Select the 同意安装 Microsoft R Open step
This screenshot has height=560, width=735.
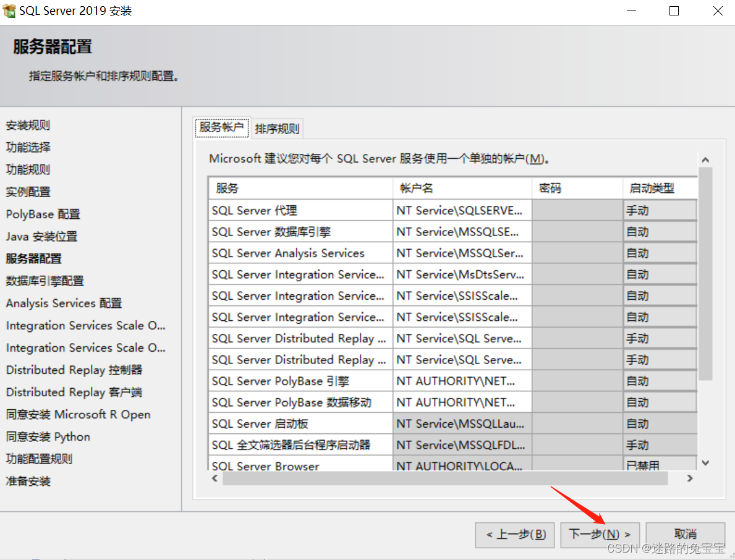tap(79, 415)
